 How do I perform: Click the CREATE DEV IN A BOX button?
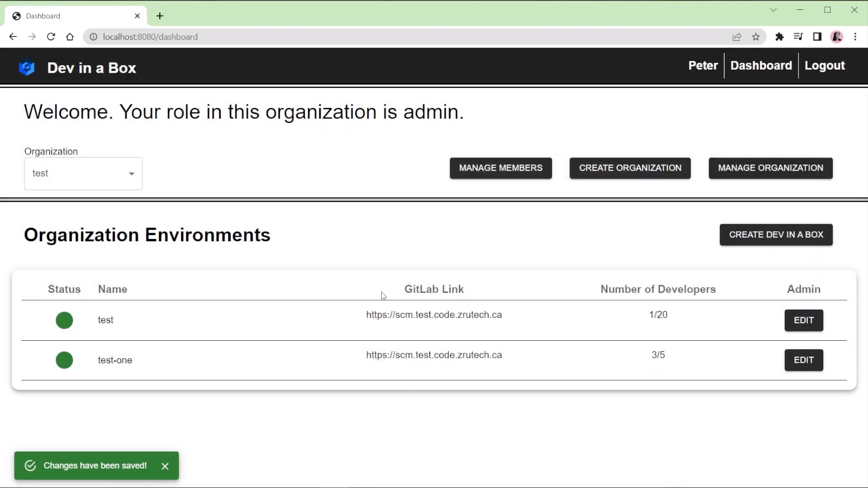coord(776,235)
